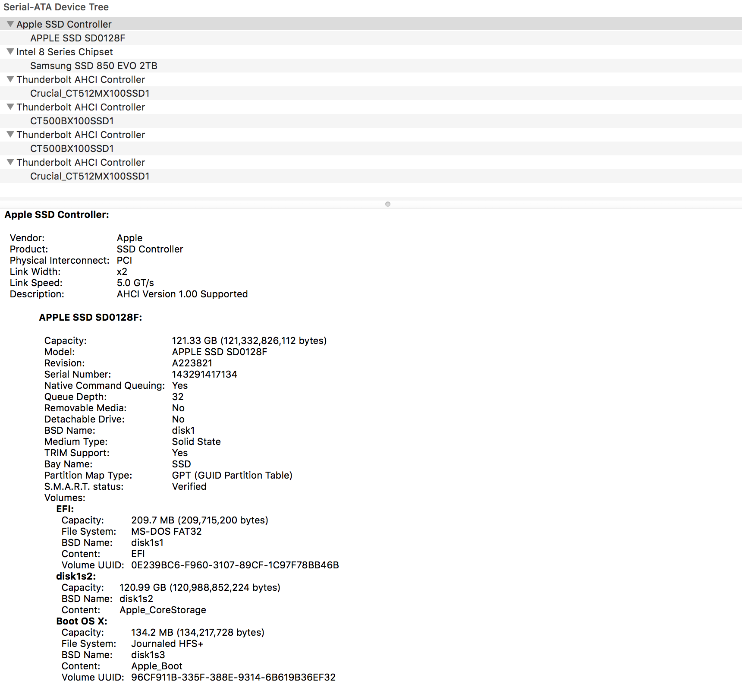
Task: Click Boot OS X capacity 134.2 MB
Action: (198, 632)
